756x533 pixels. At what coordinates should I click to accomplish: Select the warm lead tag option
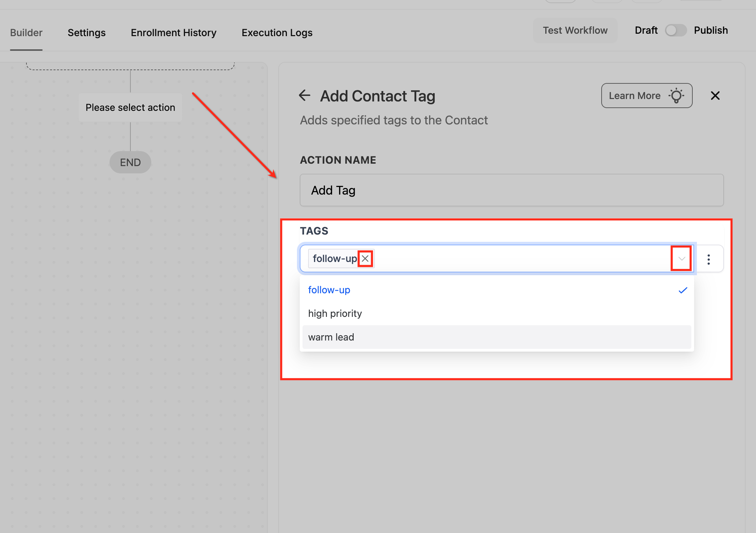coord(331,337)
